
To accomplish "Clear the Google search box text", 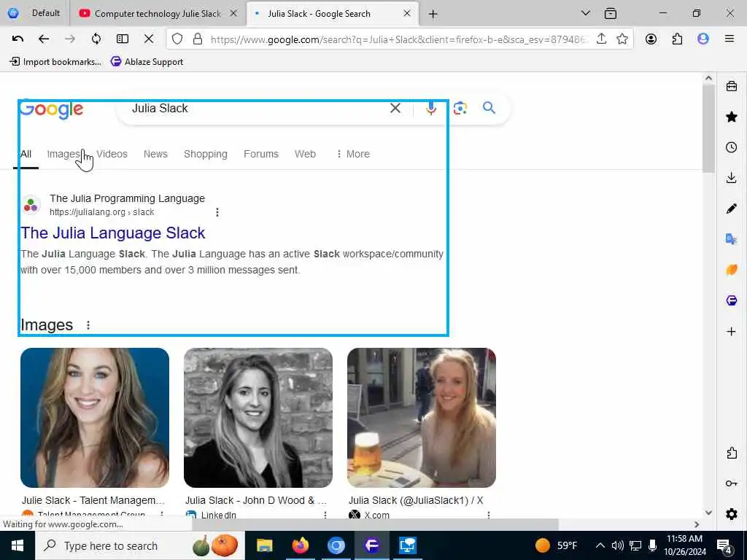I will pos(395,108).
